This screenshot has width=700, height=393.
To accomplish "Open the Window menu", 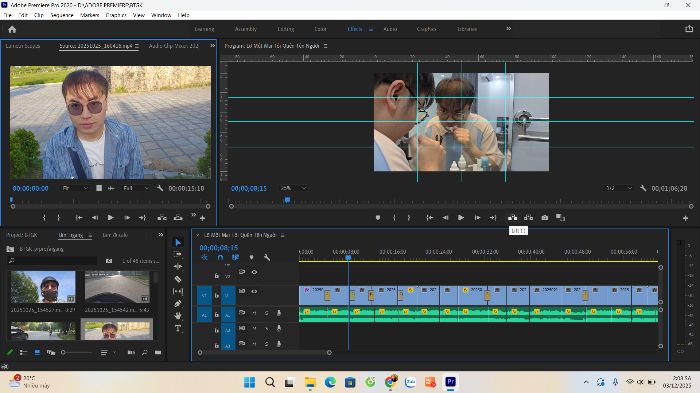I will click(161, 15).
